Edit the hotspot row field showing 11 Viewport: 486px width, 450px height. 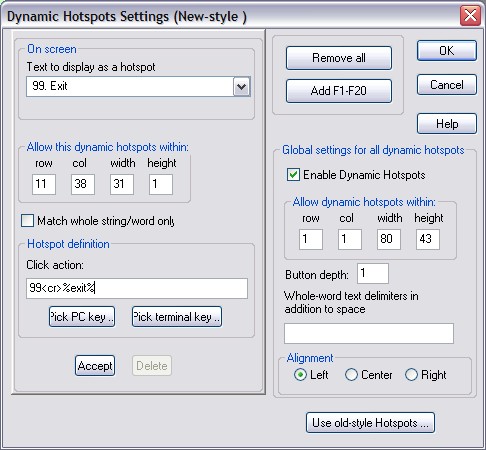[x=44, y=184]
